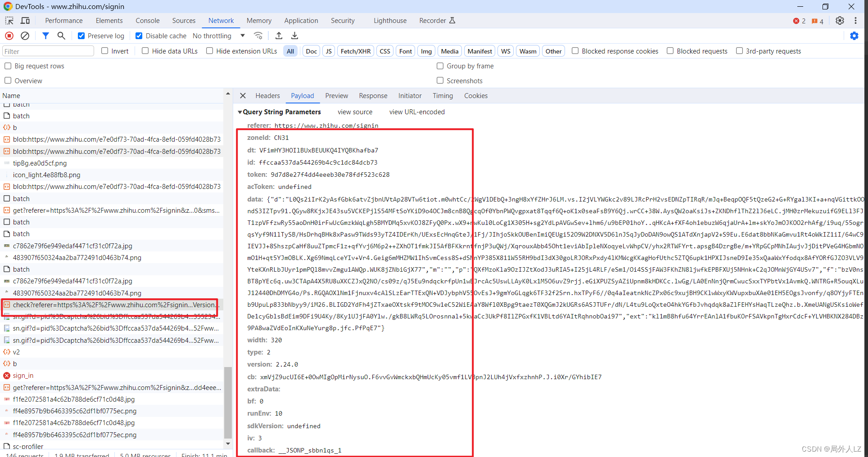Enable the Overview checkbox
Image resolution: width=868 pixels, height=457 pixels.
(8, 81)
